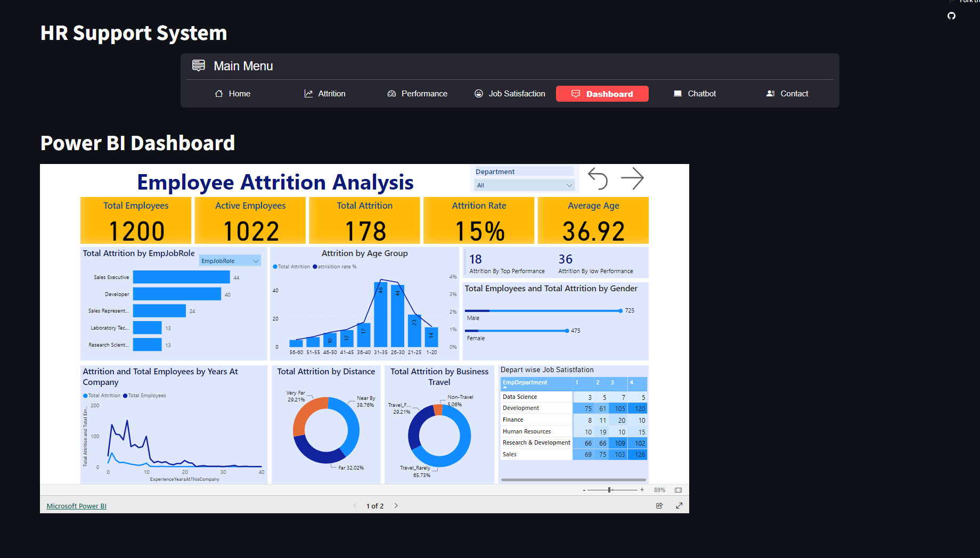The height and width of the screenshot is (558, 980).
Task: Click the gauge icon beside Performance
Action: coord(391,93)
